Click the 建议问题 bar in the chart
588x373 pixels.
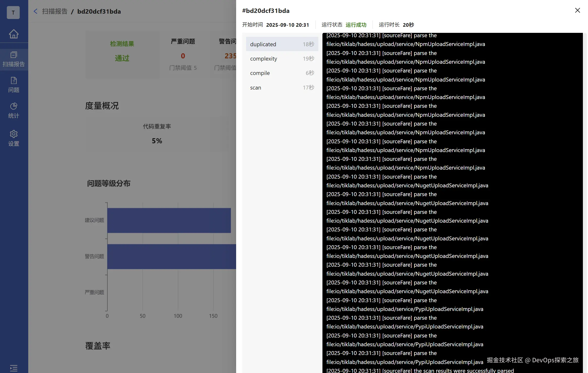(x=169, y=220)
